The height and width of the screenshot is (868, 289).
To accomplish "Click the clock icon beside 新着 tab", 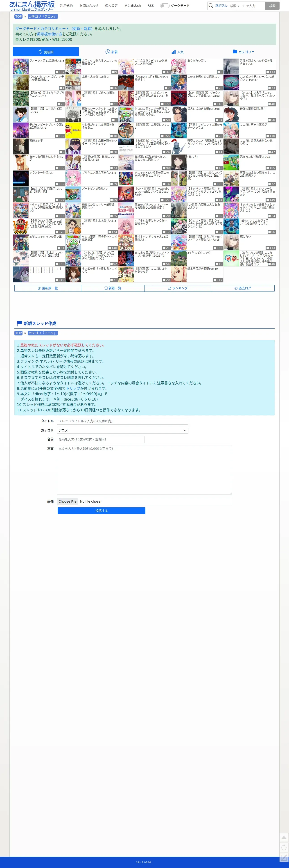I will coord(108,52).
